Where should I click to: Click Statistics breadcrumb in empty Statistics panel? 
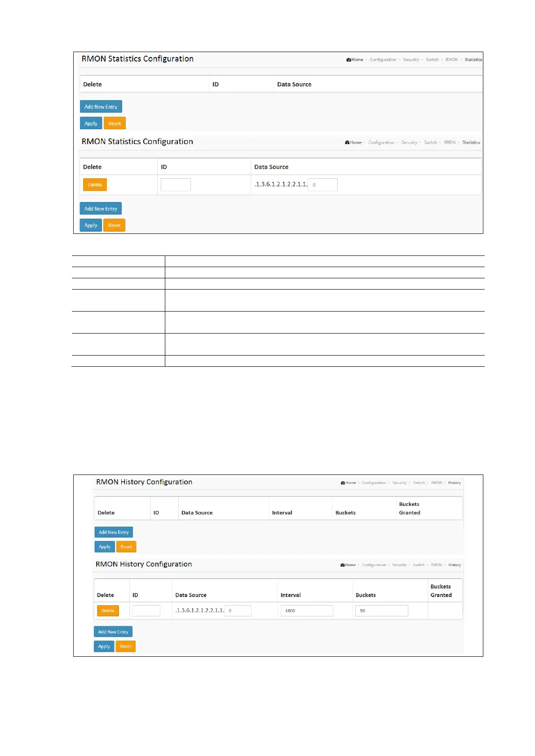(x=473, y=60)
